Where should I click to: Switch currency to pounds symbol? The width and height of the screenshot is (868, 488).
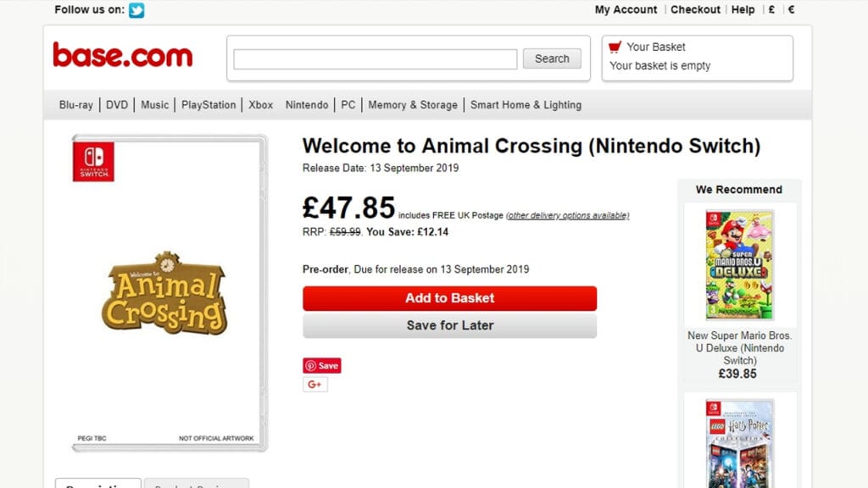771,10
